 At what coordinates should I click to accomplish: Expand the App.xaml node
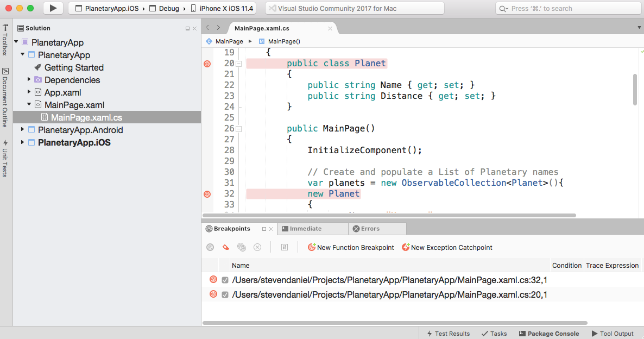(x=29, y=92)
